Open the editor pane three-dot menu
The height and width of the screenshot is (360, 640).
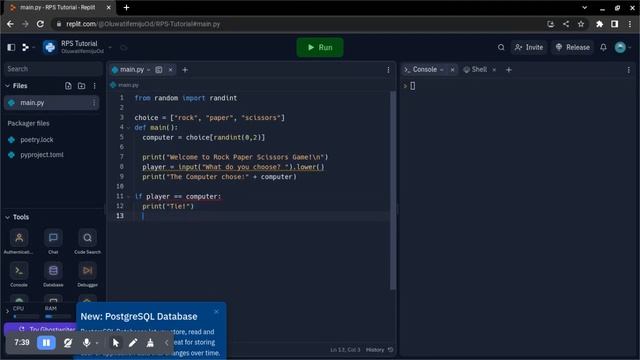pos(388,70)
